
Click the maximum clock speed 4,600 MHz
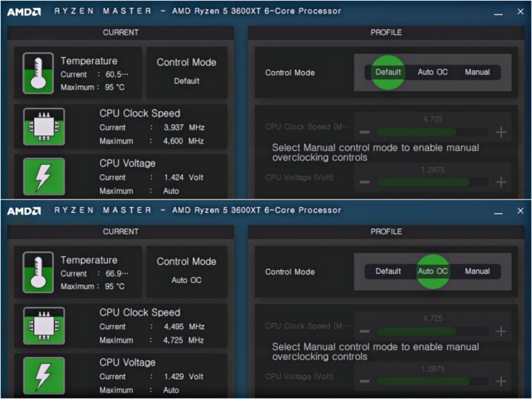point(184,141)
